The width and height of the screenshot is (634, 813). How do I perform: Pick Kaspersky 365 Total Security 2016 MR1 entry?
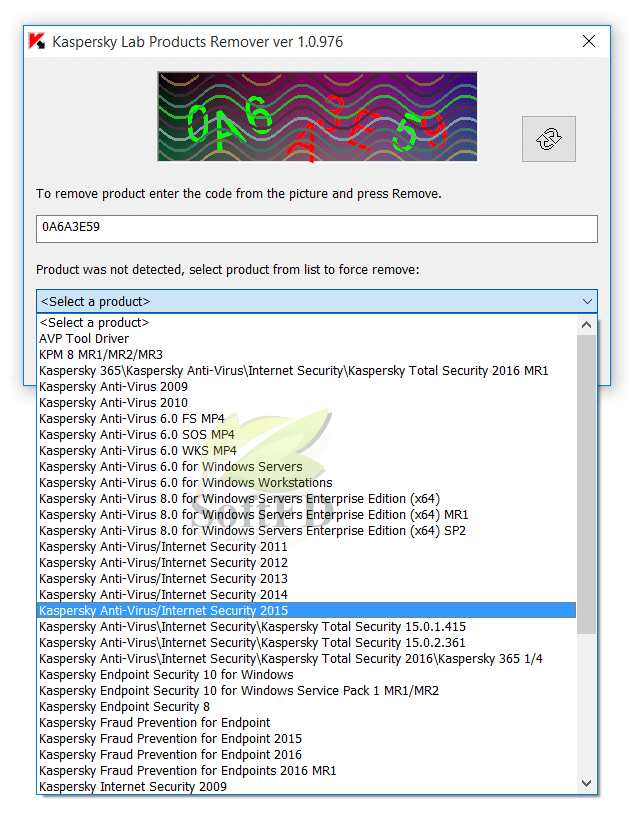click(x=306, y=371)
